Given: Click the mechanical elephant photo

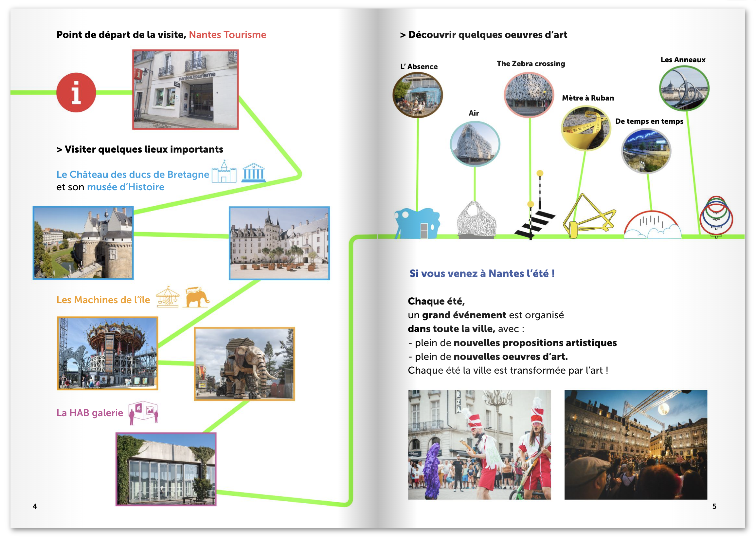Looking at the screenshot, I should (x=244, y=364).
